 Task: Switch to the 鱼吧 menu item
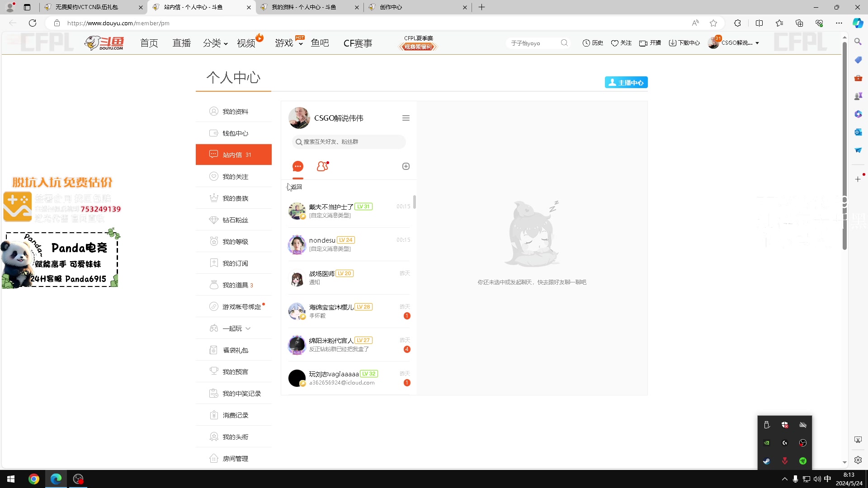pyautogui.click(x=320, y=43)
